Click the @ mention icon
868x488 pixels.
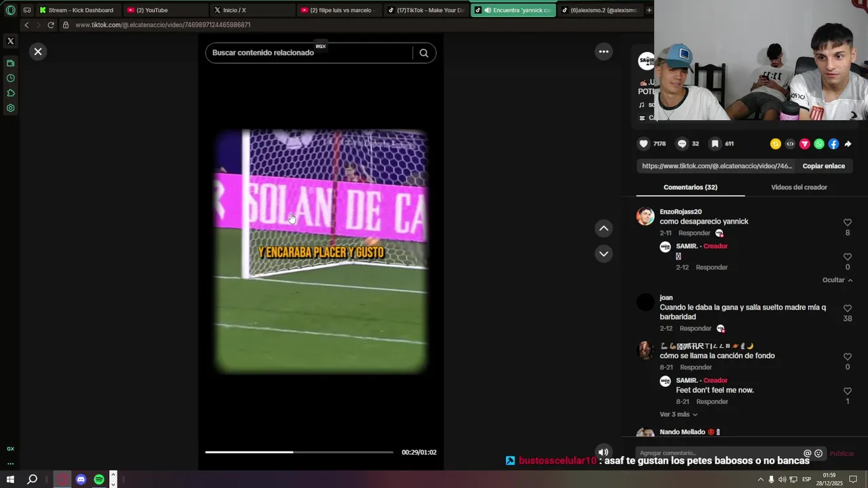pyautogui.click(x=807, y=453)
